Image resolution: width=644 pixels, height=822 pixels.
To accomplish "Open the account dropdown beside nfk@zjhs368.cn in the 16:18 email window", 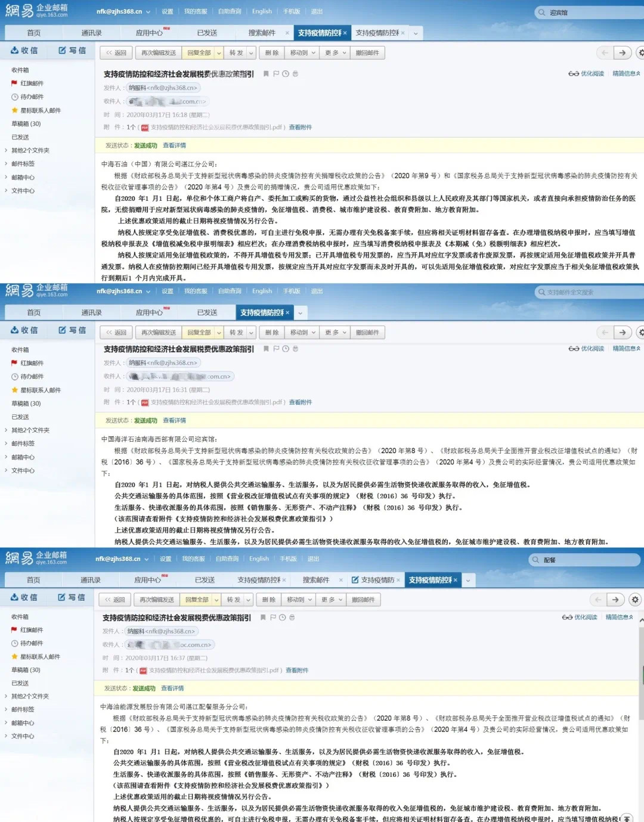I will [148, 11].
